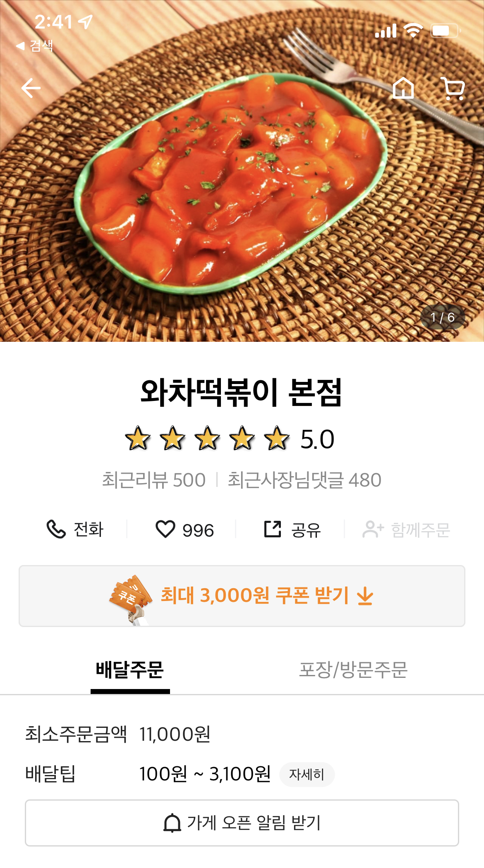
Task: Go to home via house icon
Action: (x=403, y=88)
